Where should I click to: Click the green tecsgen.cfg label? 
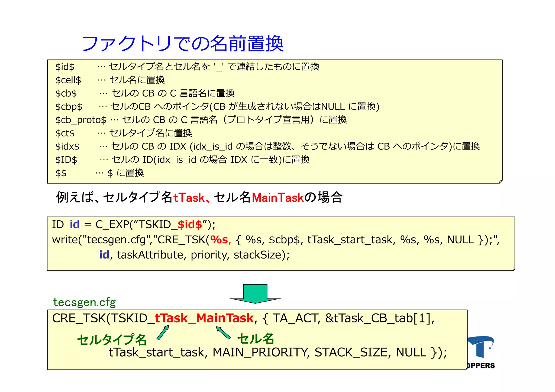point(84,302)
